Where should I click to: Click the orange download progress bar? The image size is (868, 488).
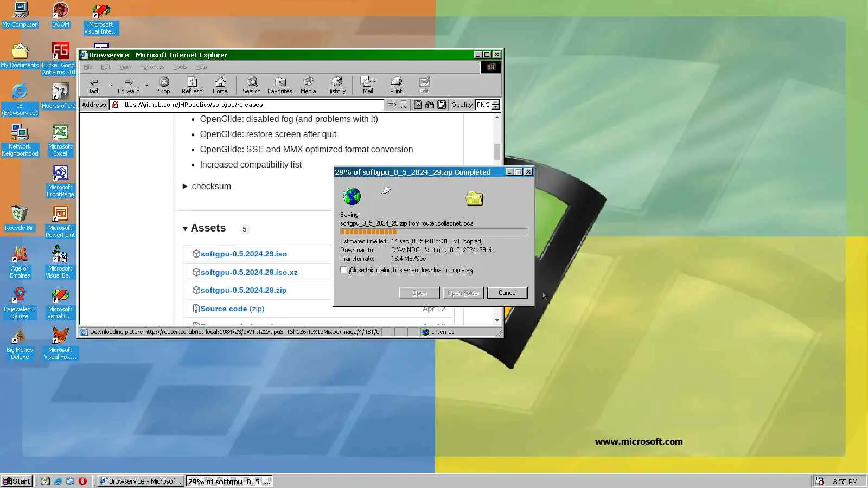pos(434,232)
